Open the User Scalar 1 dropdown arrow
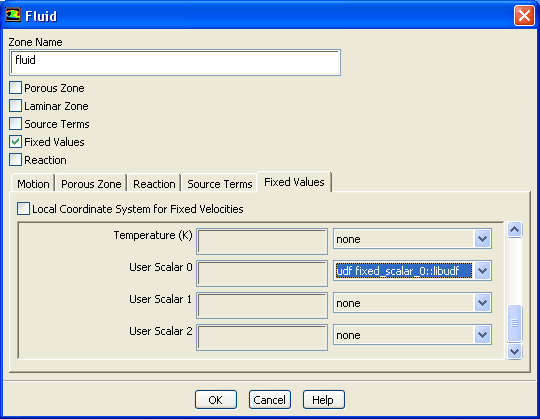This screenshot has width=540, height=419. (482, 303)
